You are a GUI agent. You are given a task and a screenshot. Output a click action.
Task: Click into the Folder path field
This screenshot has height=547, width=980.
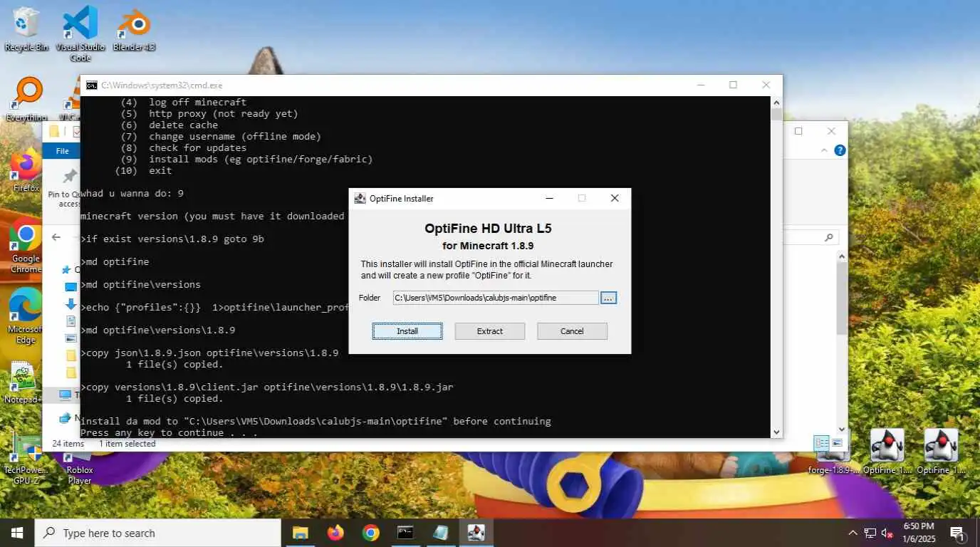[x=495, y=298]
